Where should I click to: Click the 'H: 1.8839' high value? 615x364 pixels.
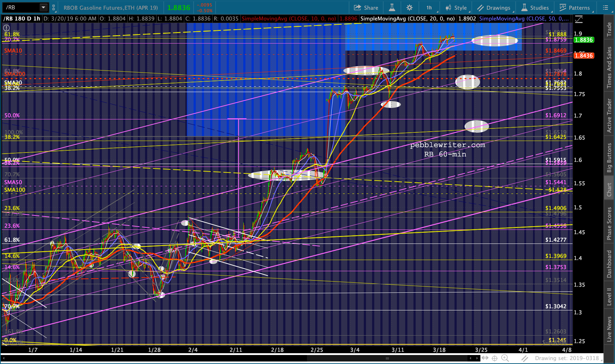coord(141,19)
